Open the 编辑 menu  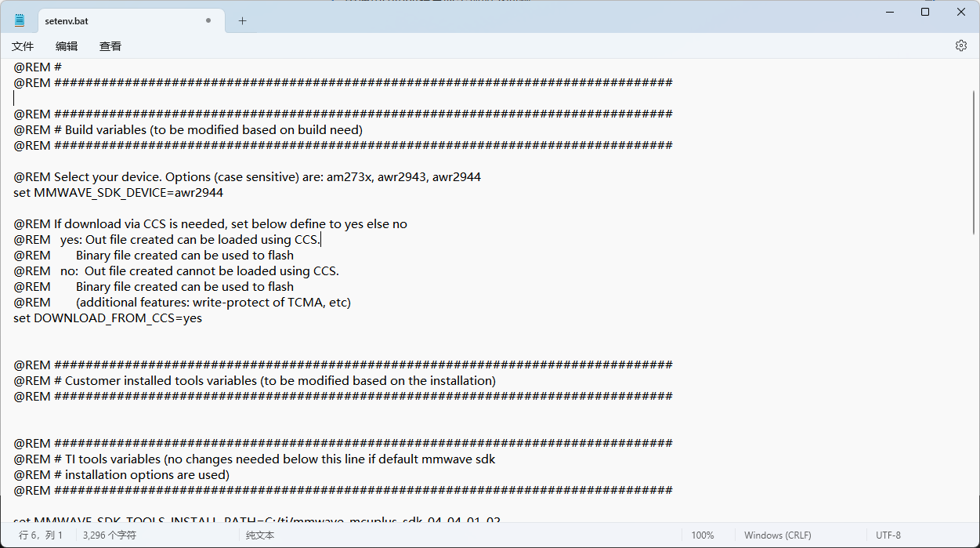[x=67, y=46]
